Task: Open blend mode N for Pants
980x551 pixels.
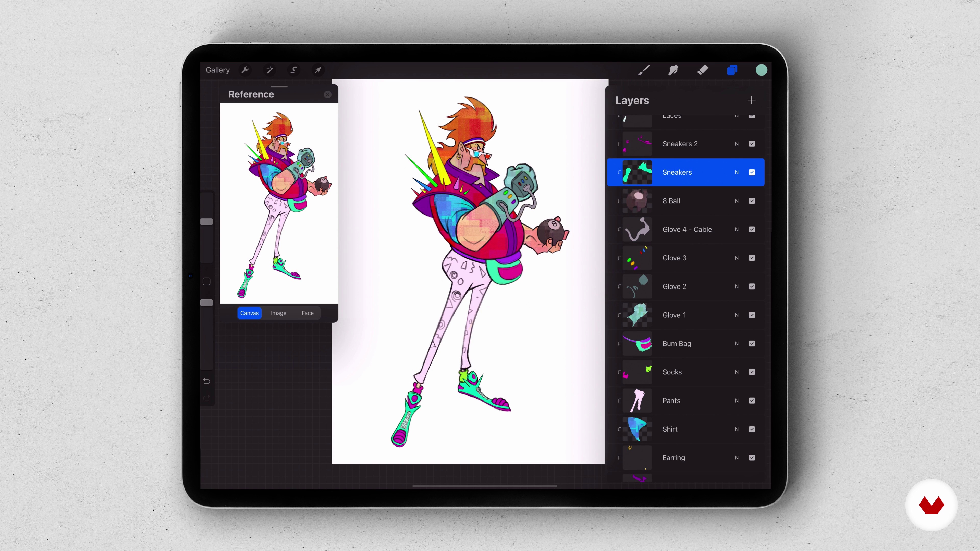Action: 737,400
